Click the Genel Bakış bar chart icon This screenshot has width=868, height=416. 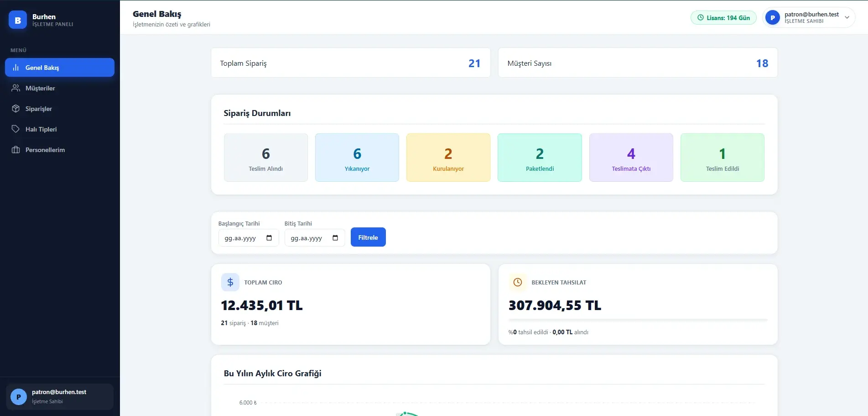(x=16, y=68)
